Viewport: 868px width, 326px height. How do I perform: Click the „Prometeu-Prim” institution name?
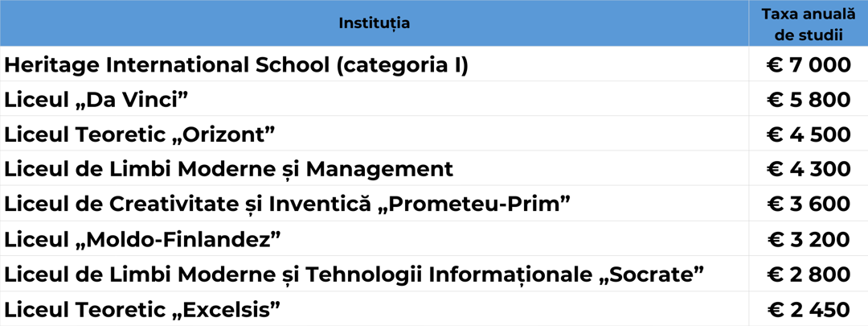coord(477,204)
